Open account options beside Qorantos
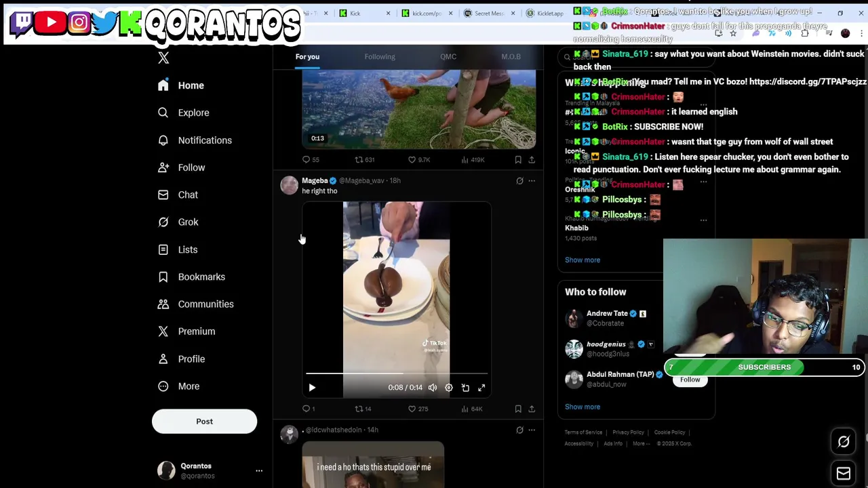Image resolution: width=868 pixels, height=488 pixels. click(x=258, y=470)
